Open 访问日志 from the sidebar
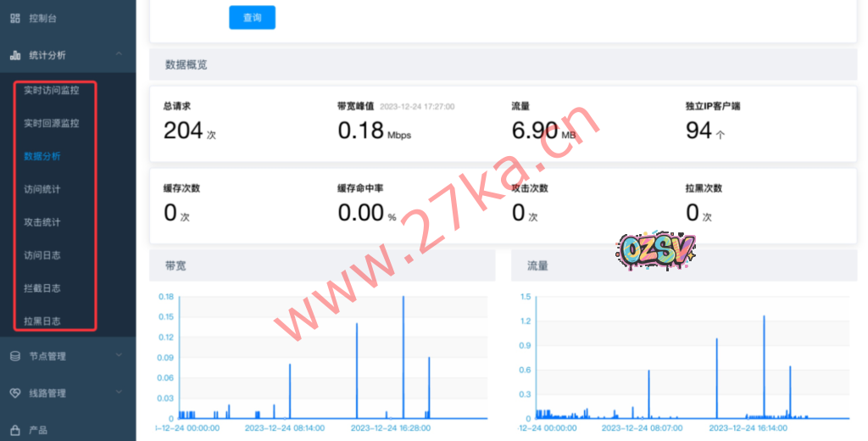 click(x=42, y=255)
